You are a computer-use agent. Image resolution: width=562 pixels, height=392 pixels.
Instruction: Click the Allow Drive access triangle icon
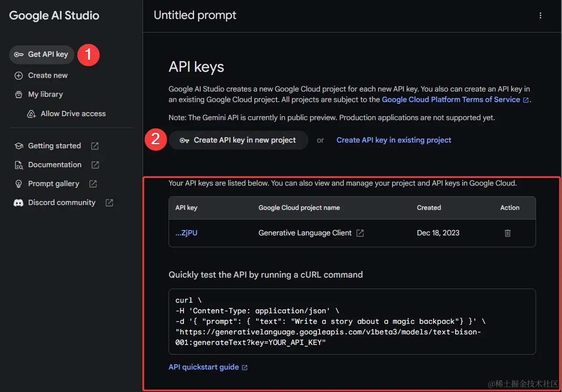click(x=31, y=113)
